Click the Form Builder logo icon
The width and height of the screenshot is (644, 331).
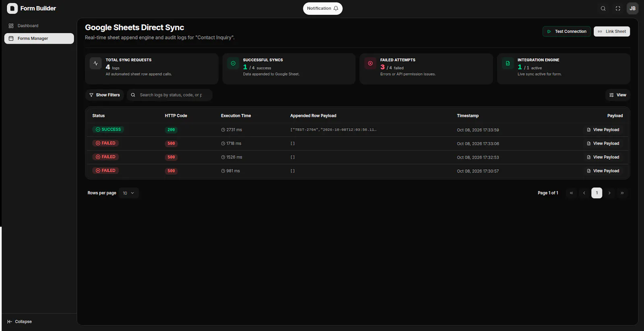(x=12, y=8)
